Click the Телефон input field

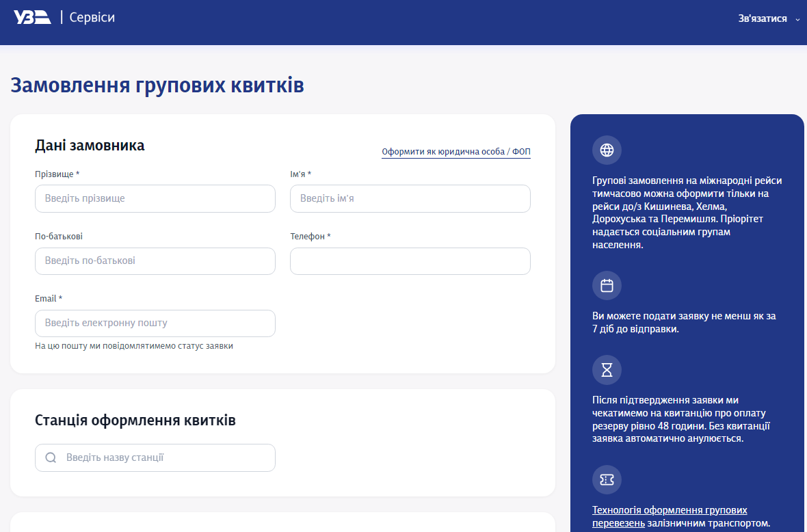(410, 261)
